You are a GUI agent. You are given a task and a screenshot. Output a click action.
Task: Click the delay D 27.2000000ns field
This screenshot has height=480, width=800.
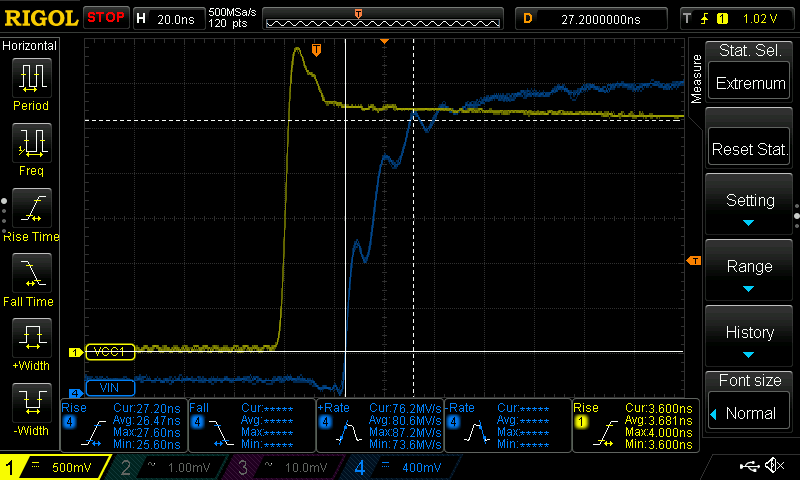coord(591,19)
